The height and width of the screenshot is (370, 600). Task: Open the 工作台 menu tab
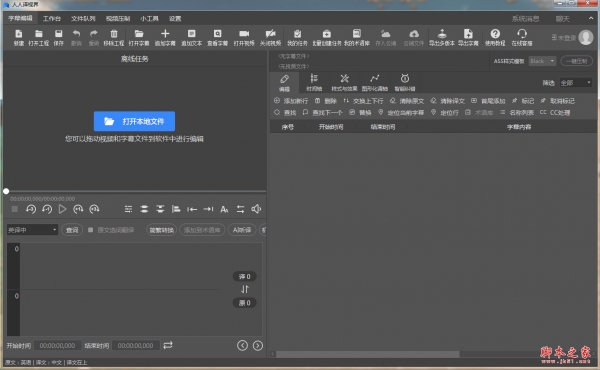[x=52, y=18]
